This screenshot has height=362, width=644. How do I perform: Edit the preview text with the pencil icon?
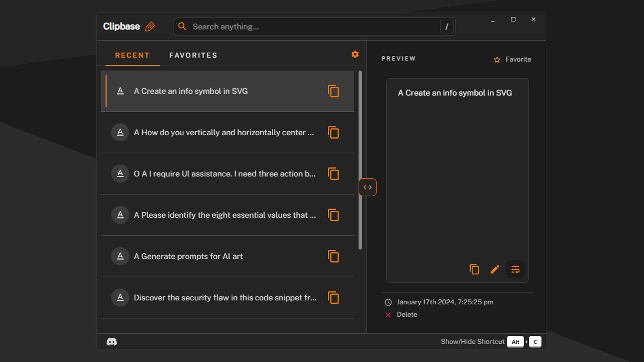pyautogui.click(x=495, y=269)
